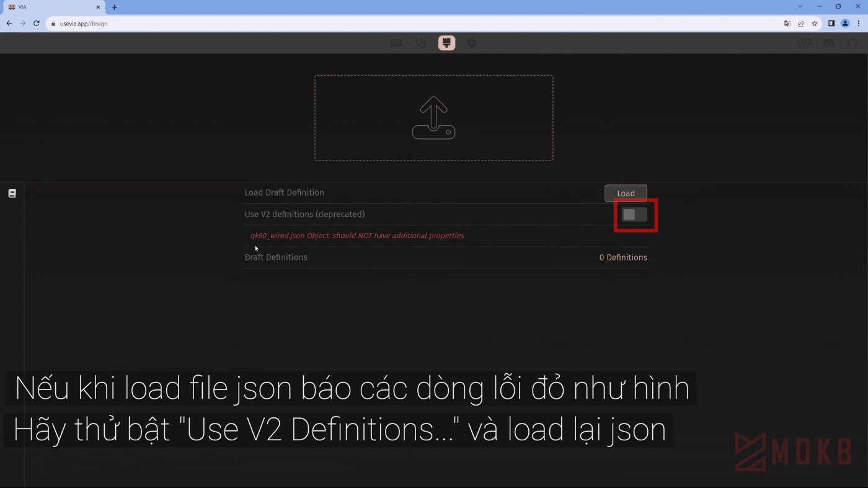
Task: Select the VIA browser tab
Action: pyautogui.click(x=54, y=7)
